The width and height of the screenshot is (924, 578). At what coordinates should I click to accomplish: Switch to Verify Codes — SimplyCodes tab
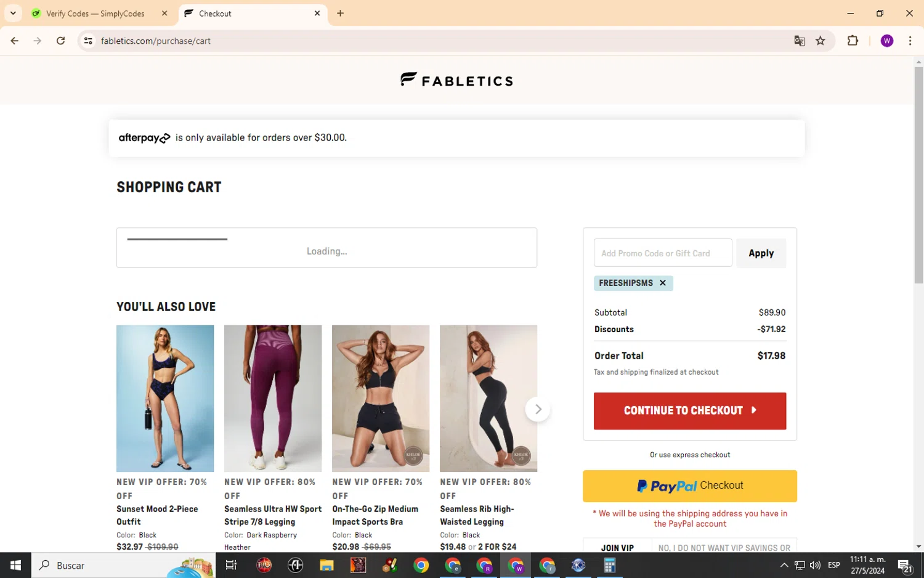point(95,14)
